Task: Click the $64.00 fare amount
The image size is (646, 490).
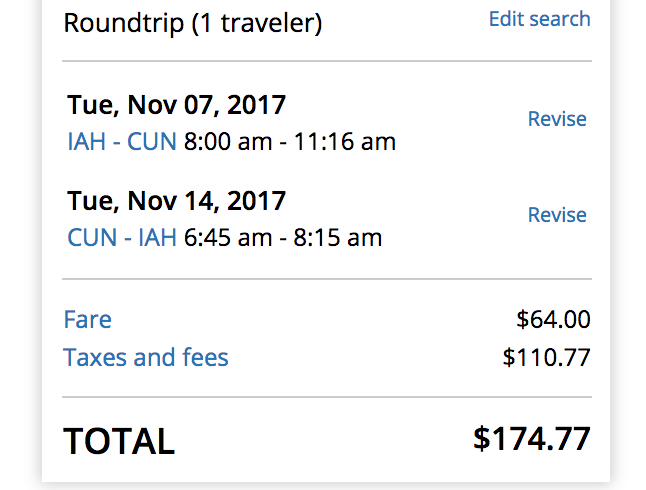Action: pos(553,319)
